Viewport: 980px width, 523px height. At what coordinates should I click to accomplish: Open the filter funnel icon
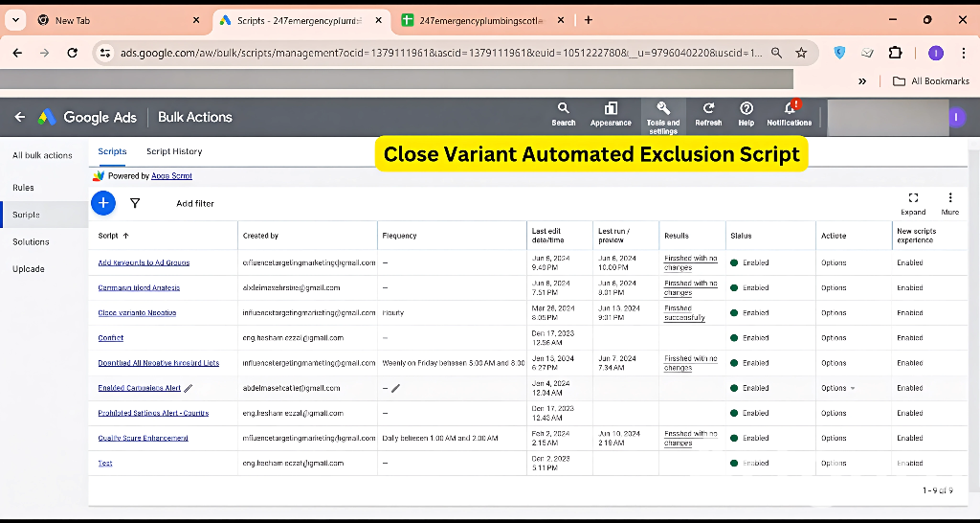pyautogui.click(x=135, y=203)
